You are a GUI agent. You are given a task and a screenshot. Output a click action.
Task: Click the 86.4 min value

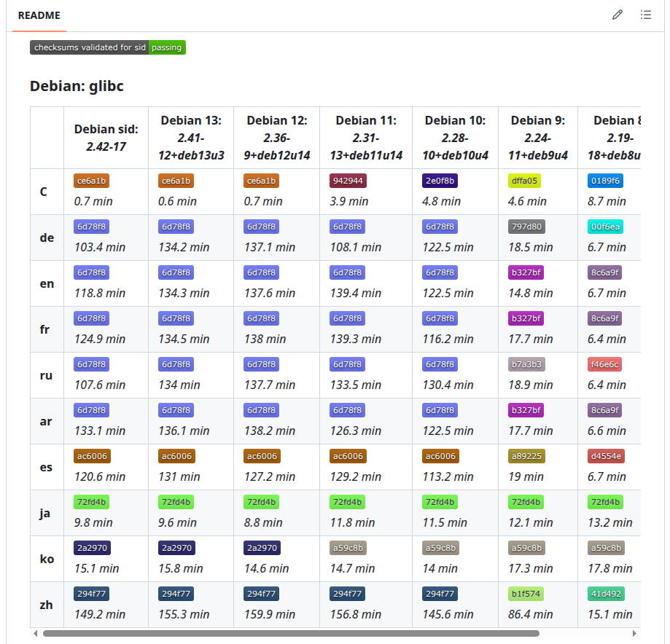[x=530, y=615]
